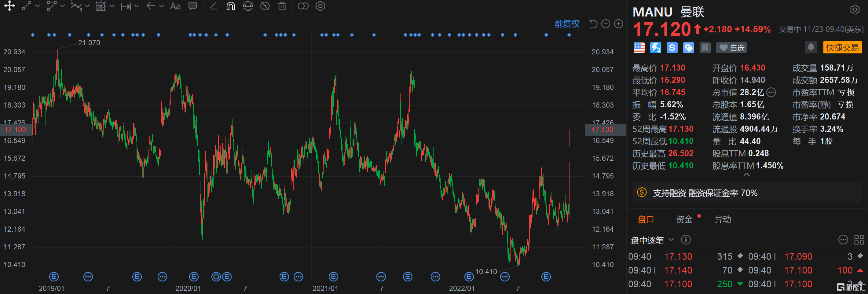Click the Q marker on timeline
The width and height of the screenshot is (868, 294).
[x=216, y=277]
